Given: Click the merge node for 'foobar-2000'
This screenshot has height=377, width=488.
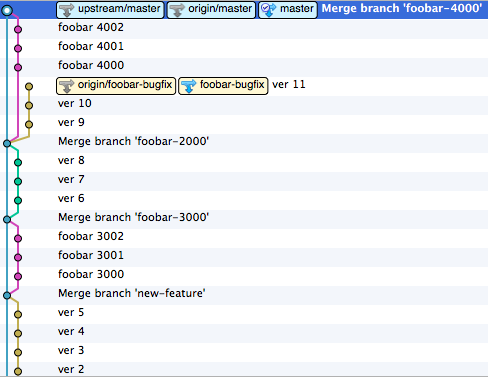Looking at the screenshot, I should coord(7,144).
